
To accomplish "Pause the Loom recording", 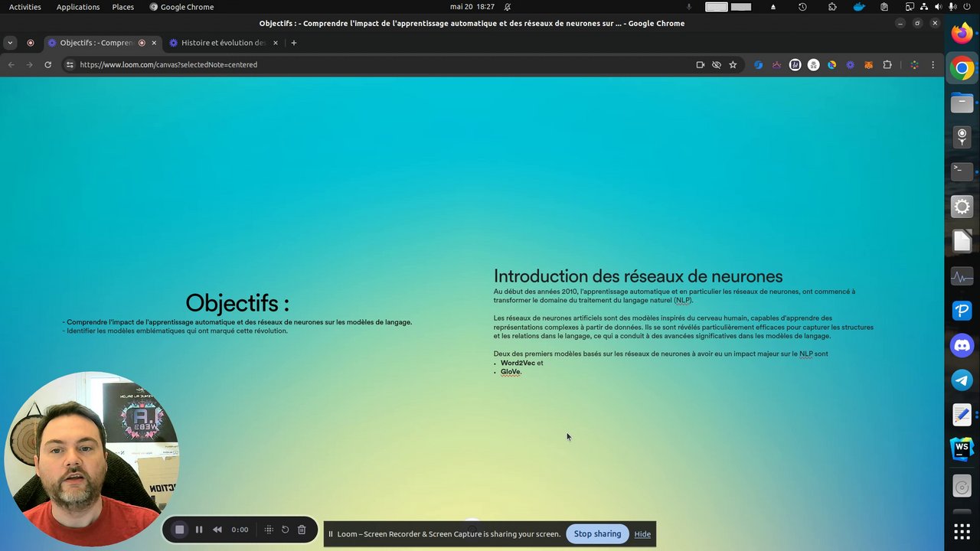I will [x=199, y=530].
